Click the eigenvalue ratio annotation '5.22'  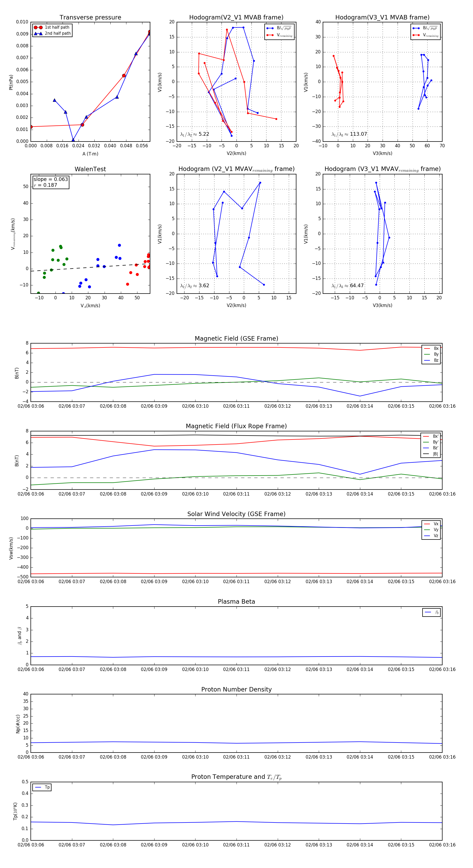point(194,134)
